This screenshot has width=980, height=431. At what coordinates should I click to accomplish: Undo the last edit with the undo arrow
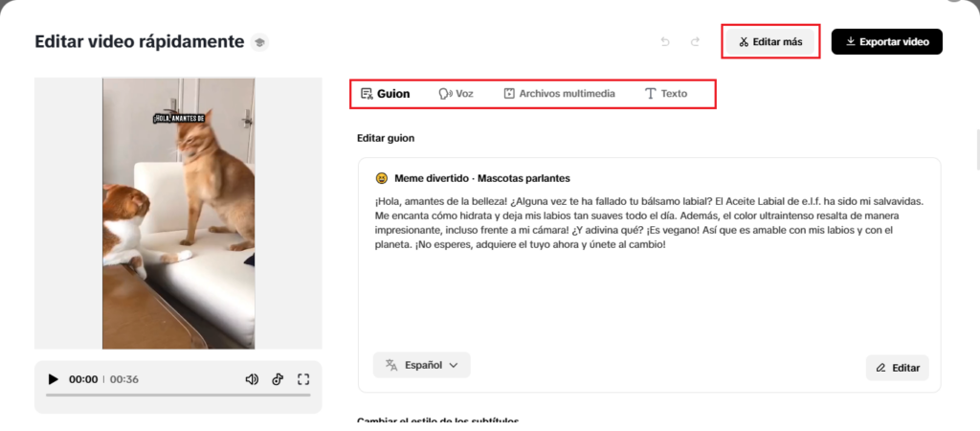tap(665, 42)
